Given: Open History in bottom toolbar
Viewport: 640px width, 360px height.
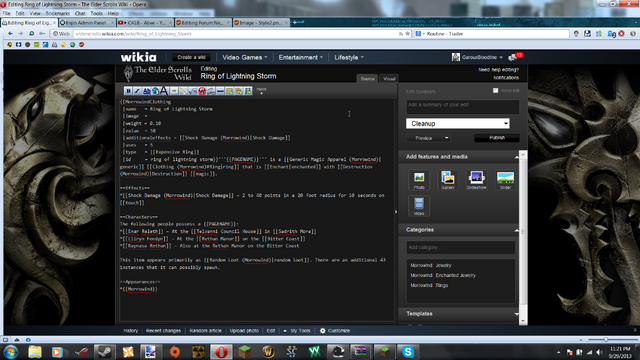Looking at the screenshot, I should 131,331.
